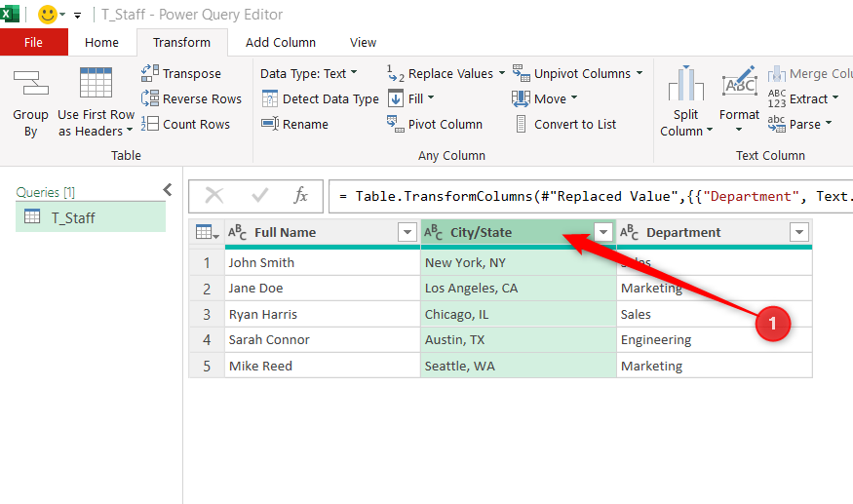Switch to the Home tab

(101, 43)
